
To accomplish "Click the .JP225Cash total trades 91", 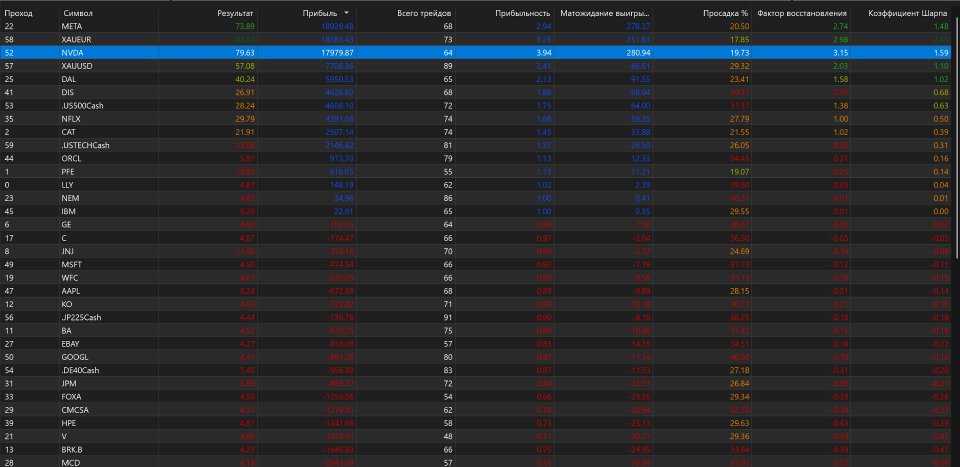I will [448, 317].
